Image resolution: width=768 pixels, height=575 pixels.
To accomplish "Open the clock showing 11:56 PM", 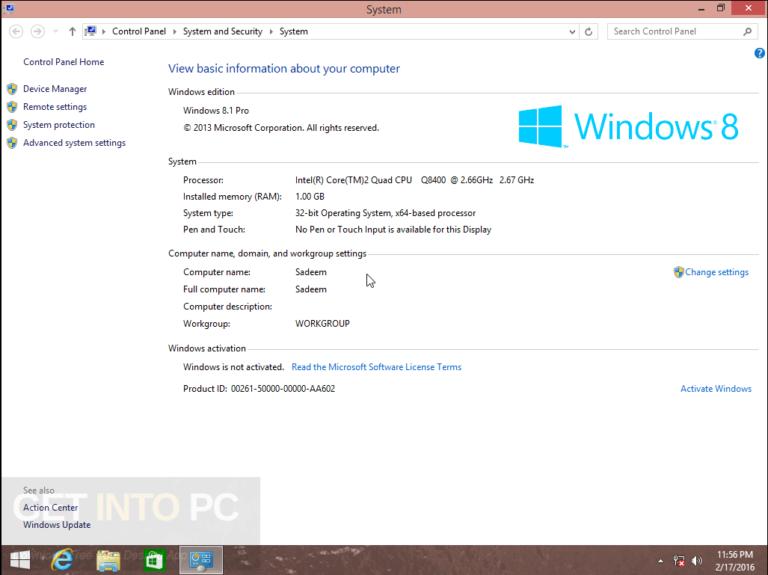I will point(735,561).
